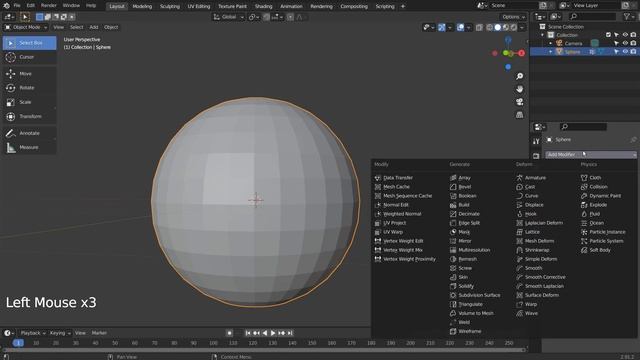Switch to the Sculpting workspace tab
The height and width of the screenshot is (360, 640).
pos(170,6)
